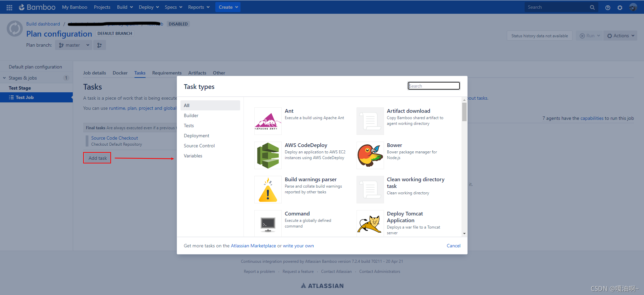Open Projects in top navigation
The height and width of the screenshot is (295, 644).
102,7
